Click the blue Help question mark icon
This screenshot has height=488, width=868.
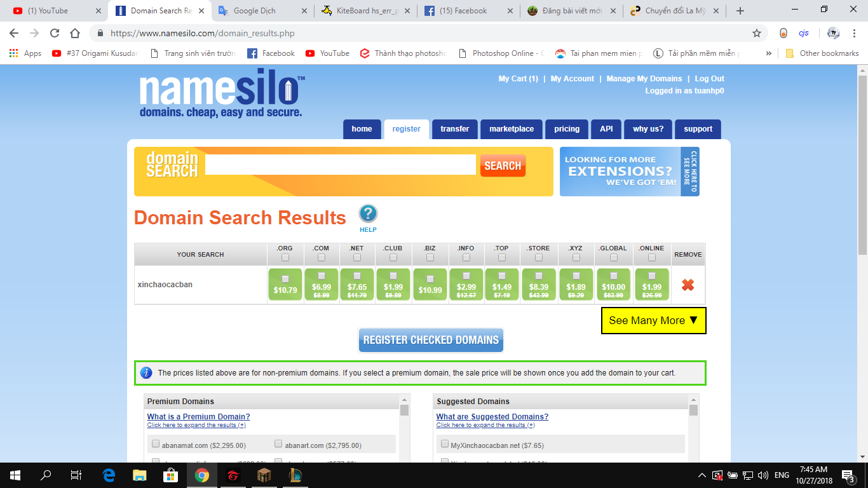click(368, 213)
